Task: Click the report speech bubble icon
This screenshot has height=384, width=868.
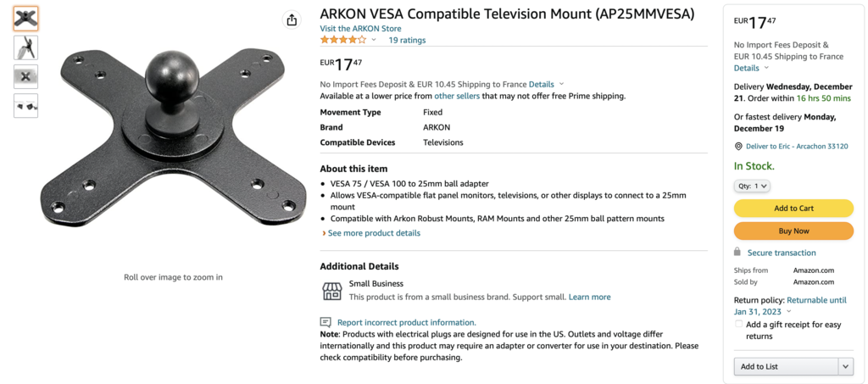Action: point(325,322)
